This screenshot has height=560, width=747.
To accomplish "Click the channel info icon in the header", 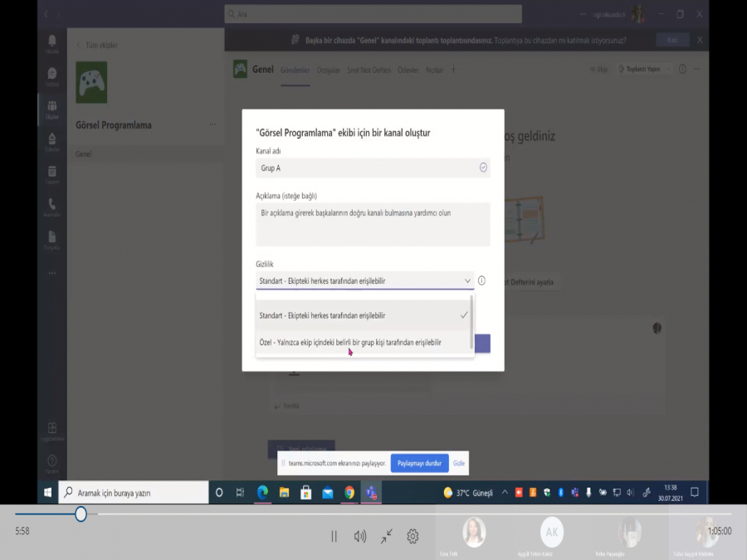I will (682, 69).
